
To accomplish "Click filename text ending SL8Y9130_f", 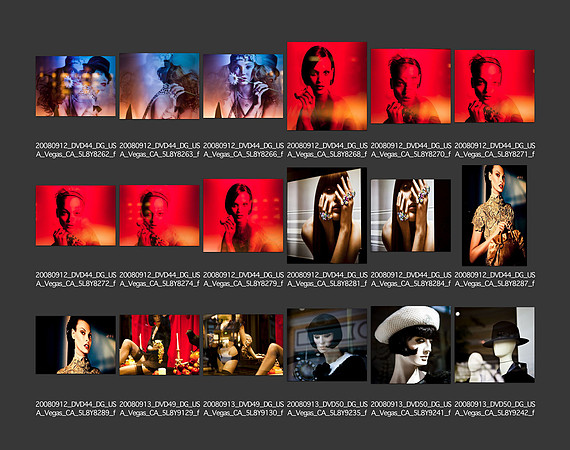I will click(243, 409).
